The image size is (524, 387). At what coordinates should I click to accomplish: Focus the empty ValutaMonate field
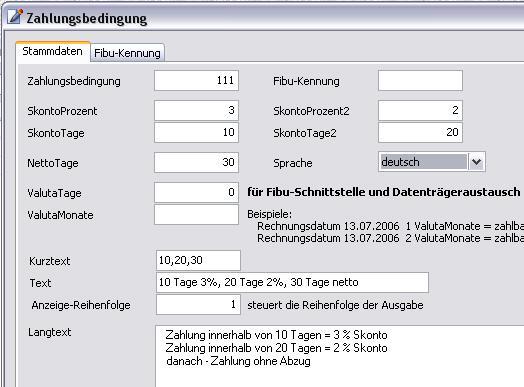[196, 215]
